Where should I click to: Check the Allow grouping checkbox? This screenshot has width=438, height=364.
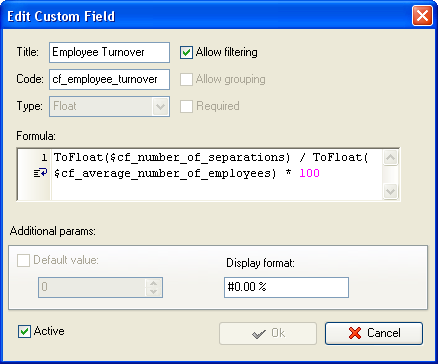coord(186,79)
